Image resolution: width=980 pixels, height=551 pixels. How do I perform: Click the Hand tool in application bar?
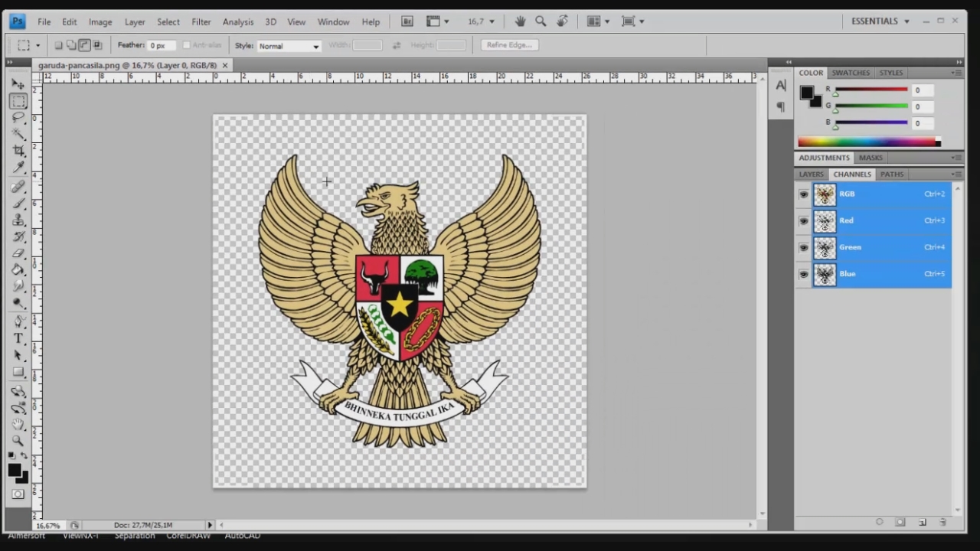tap(520, 21)
